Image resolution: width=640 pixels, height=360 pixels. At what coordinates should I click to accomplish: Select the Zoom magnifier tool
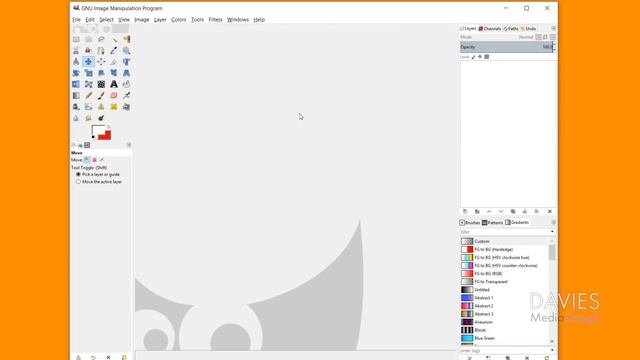pyautogui.click(x=127, y=51)
